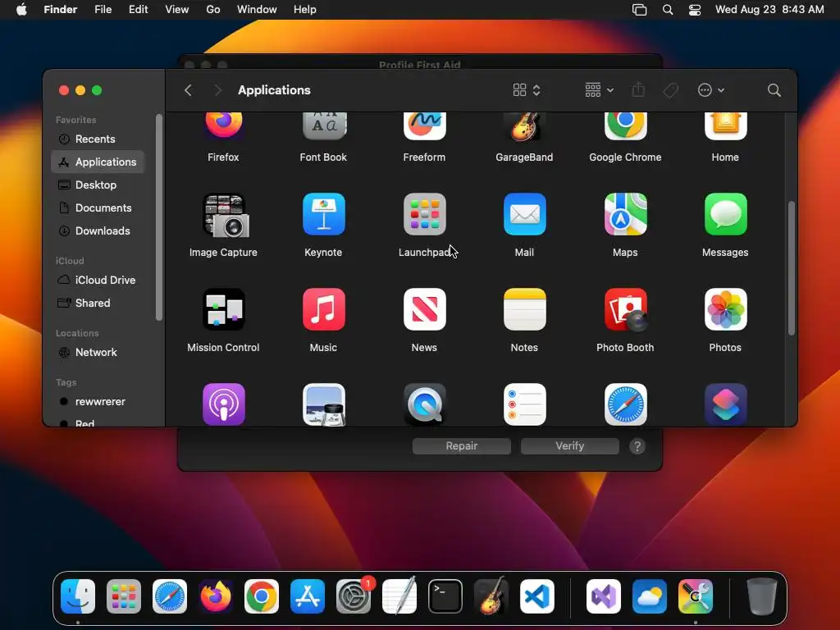Go back with the Finder back arrow

coord(188,90)
